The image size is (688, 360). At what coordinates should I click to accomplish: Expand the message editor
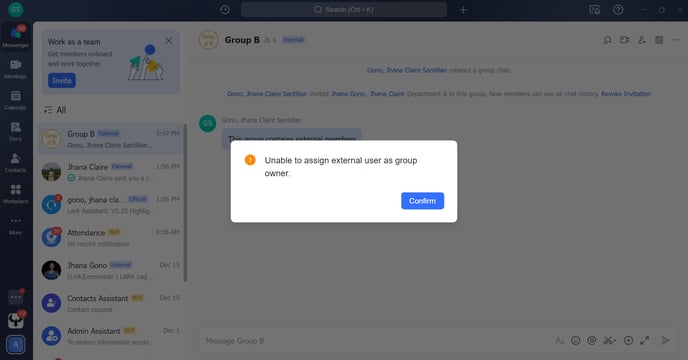(645, 341)
